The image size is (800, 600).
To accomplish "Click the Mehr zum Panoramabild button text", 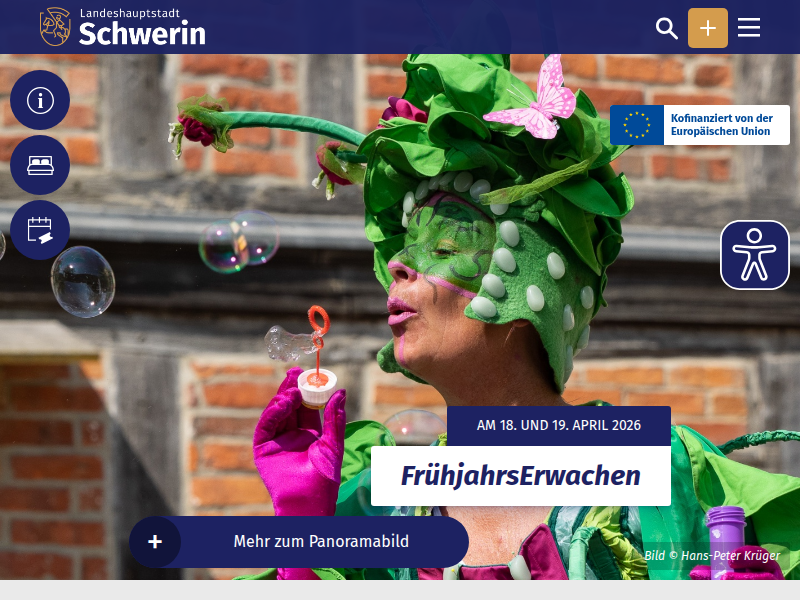I will (x=321, y=542).
